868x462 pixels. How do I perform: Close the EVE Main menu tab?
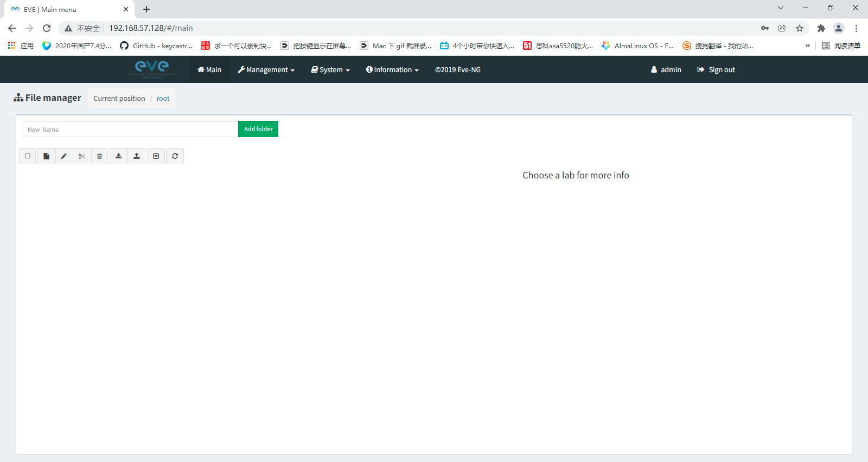[x=126, y=9]
